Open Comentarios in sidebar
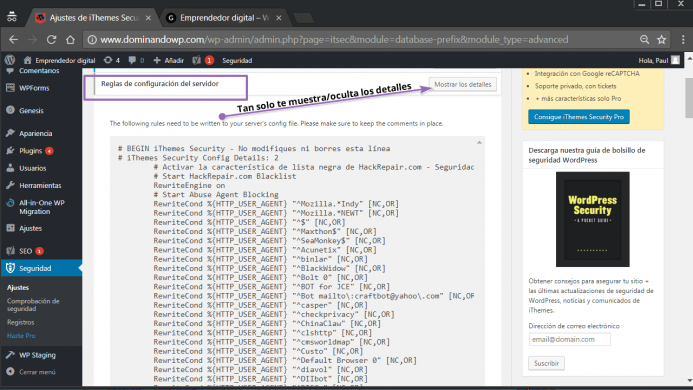The image size is (693, 390). [x=39, y=71]
